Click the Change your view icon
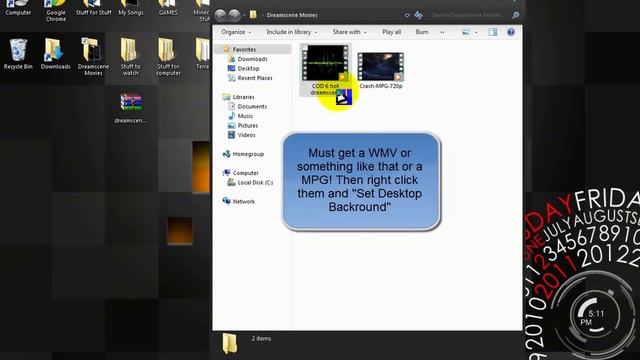The width and height of the screenshot is (640, 360). pyautogui.click(x=466, y=32)
